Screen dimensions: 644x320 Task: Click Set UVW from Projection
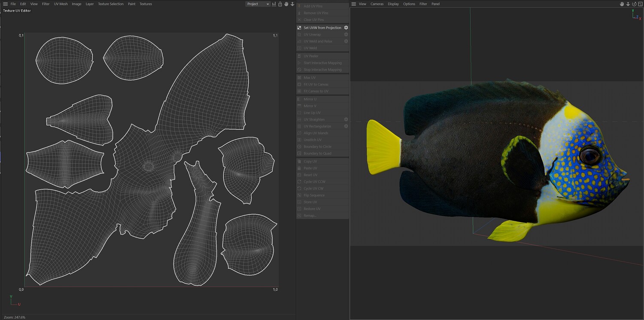coord(322,27)
